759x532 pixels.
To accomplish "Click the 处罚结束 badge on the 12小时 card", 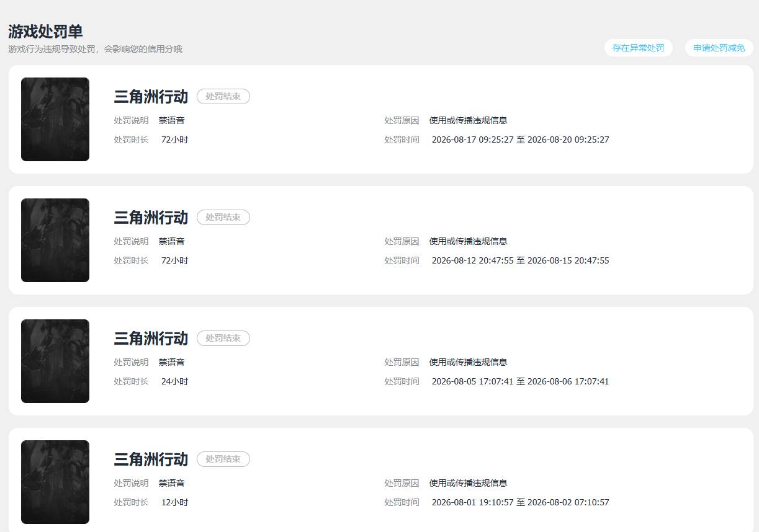I will click(x=223, y=459).
